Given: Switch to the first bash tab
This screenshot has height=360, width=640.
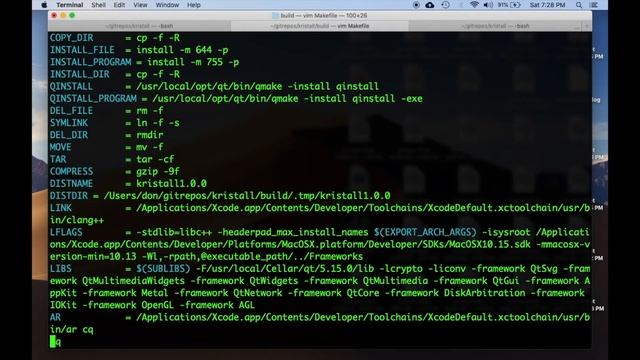Looking at the screenshot, I should coord(139,26).
